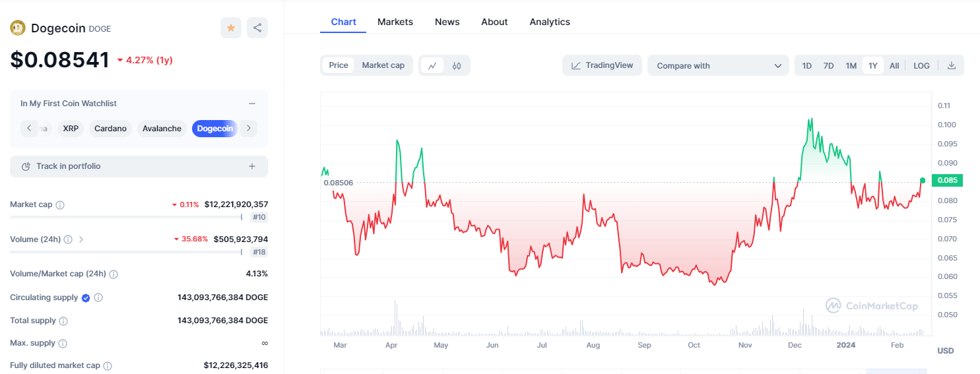
Task: Set chart range to 7D
Action: point(828,65)
